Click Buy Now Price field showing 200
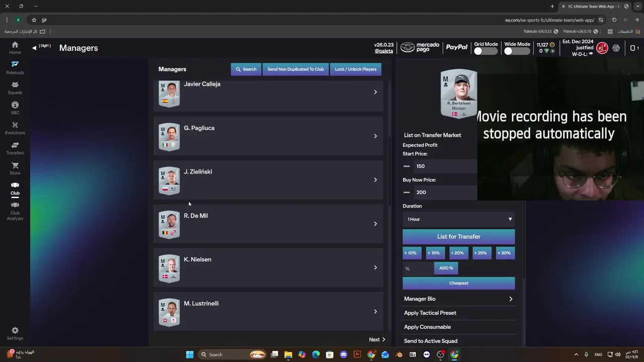Viewport: 644px width, 362px height. [x=445, y=192]
